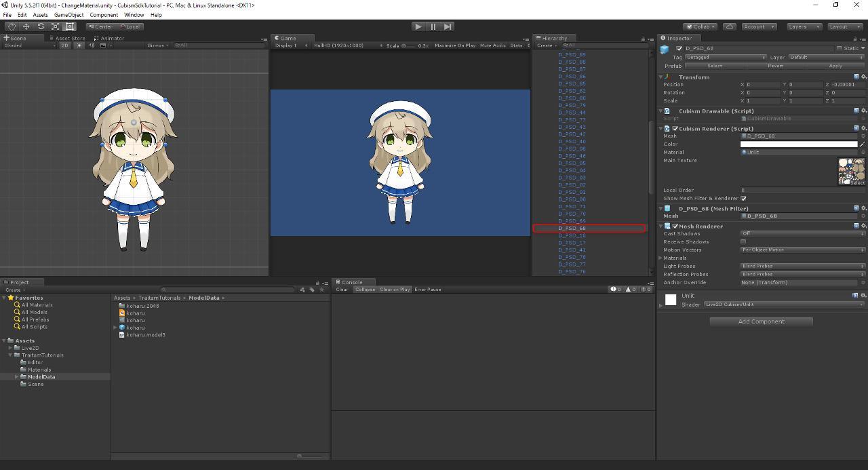
Task: Open the Tag dropdown showing Untagged
Action: click(x=726, y=58)
